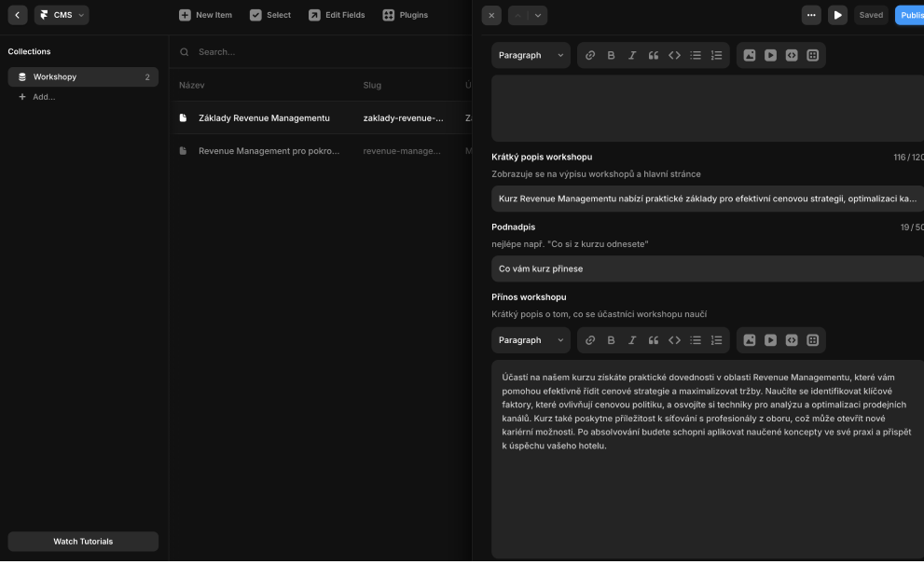
Task: Activate Select mode in toolbar
Action: click(270, 15)
